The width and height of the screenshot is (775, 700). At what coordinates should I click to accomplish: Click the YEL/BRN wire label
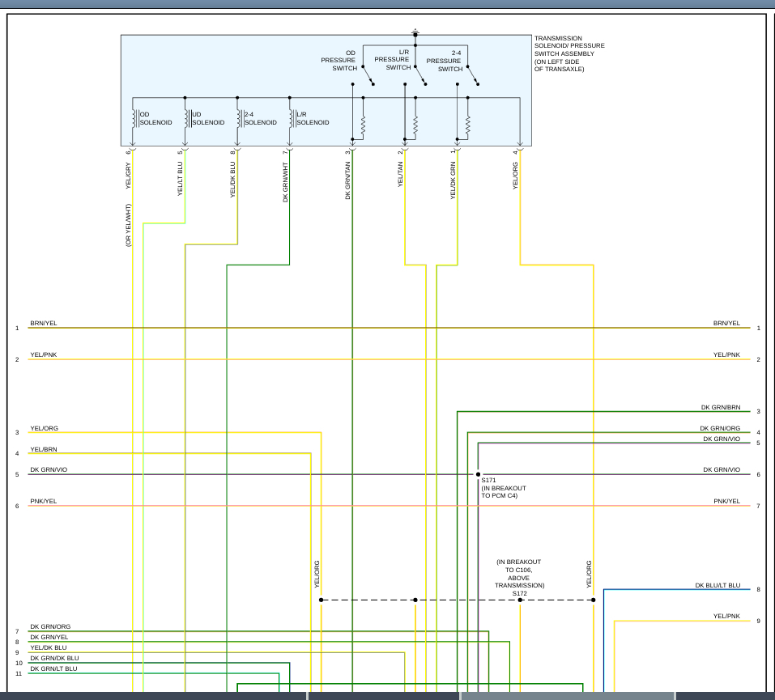(x=44, y=450)
